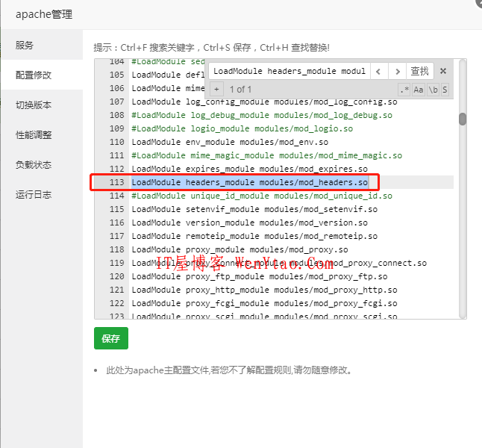Click line 121 proxy_http_module line
482x448 pixels.
coord(264,290)
